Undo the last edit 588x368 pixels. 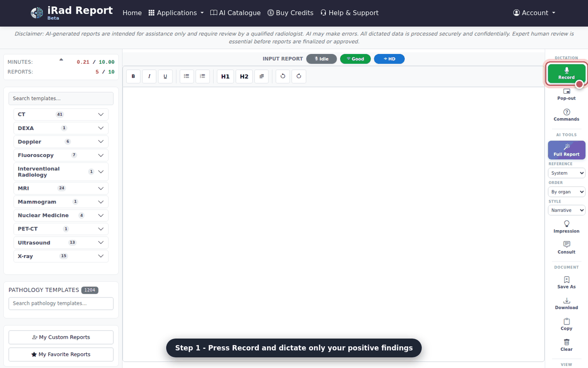tap(283, 76)
